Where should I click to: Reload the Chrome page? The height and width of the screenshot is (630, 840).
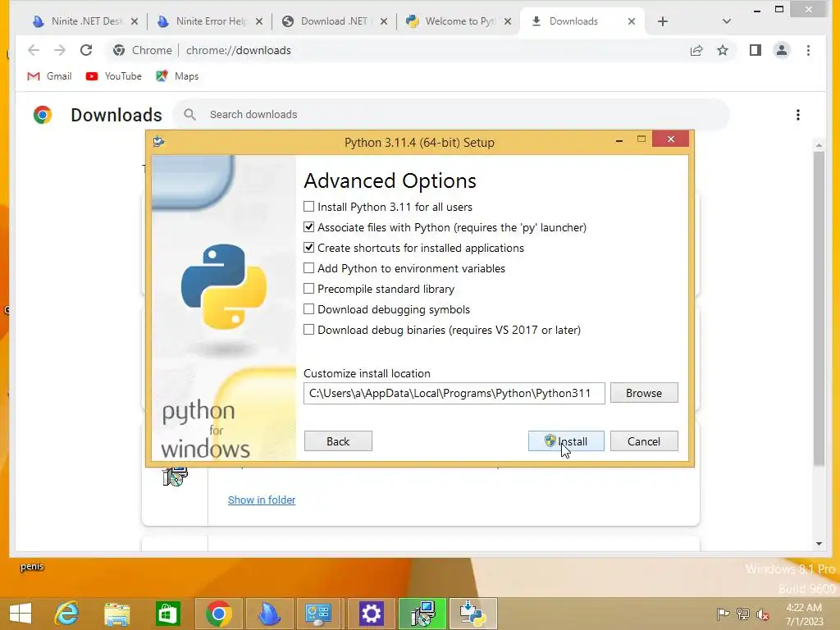pyautogui.click(x=86, y=50)
